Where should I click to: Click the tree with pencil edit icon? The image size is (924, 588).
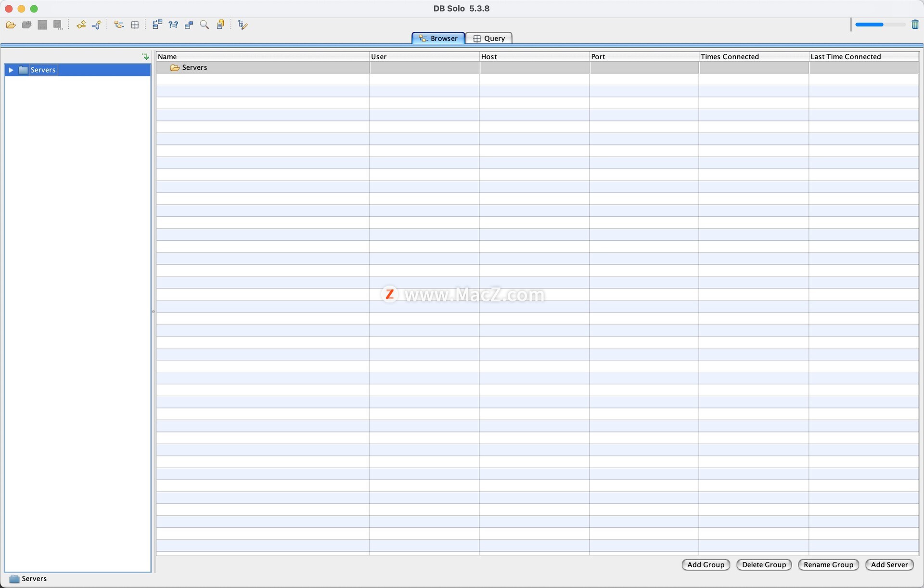[x=243, y=25]
